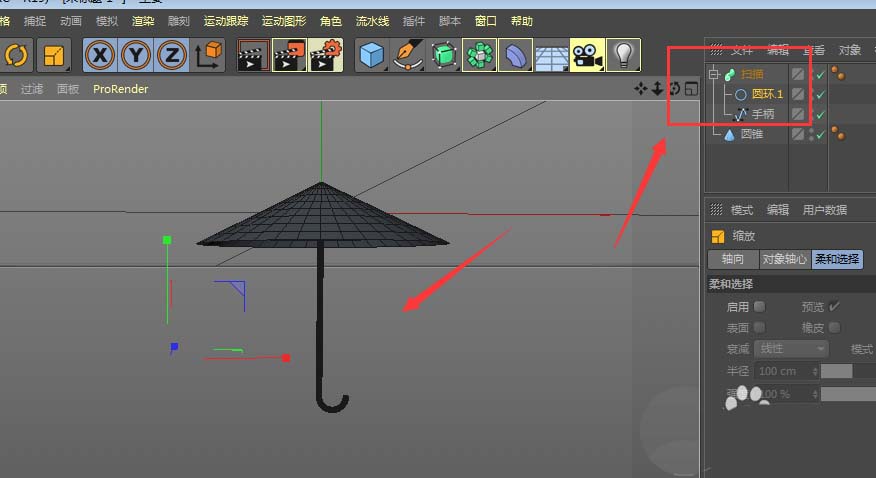Open the 运动图形 (MoGraph) menu
This screenshot has height=478, width=876.
tap(284, 21)
